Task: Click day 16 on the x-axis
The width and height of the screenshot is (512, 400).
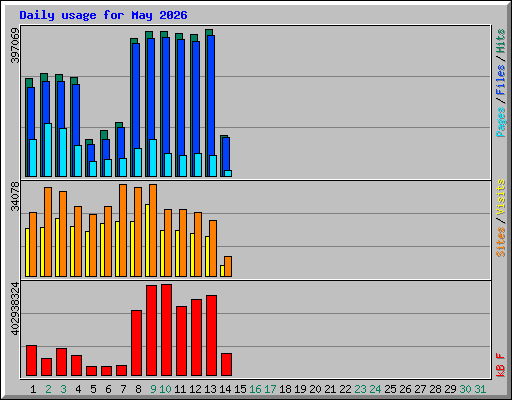Action: (255, 389)
